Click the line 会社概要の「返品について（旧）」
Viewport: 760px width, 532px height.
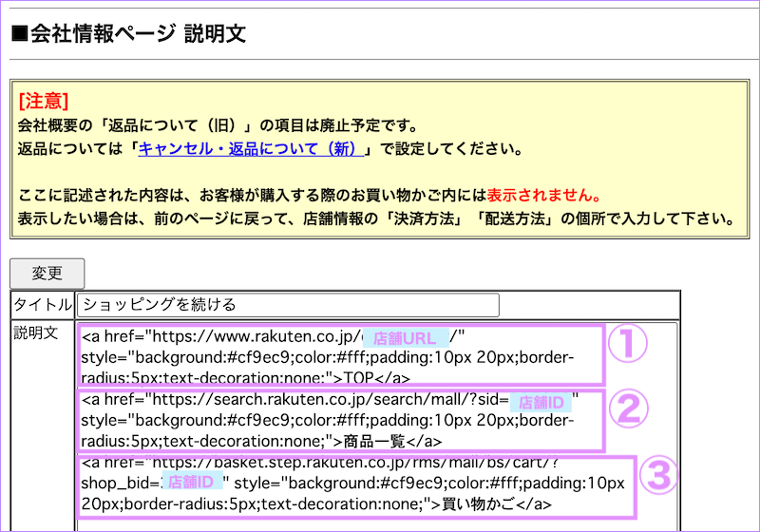click(x=218, y=125)
